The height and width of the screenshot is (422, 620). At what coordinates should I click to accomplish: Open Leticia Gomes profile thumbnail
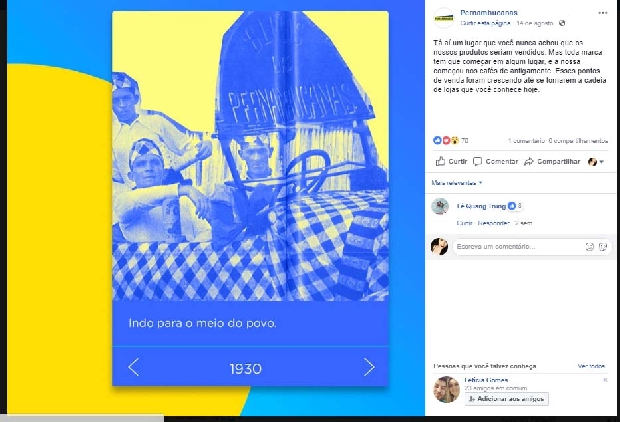click(446, 390)
